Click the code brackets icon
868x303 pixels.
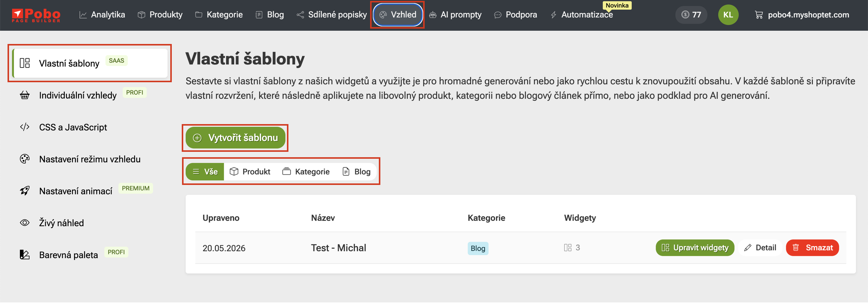24,127
